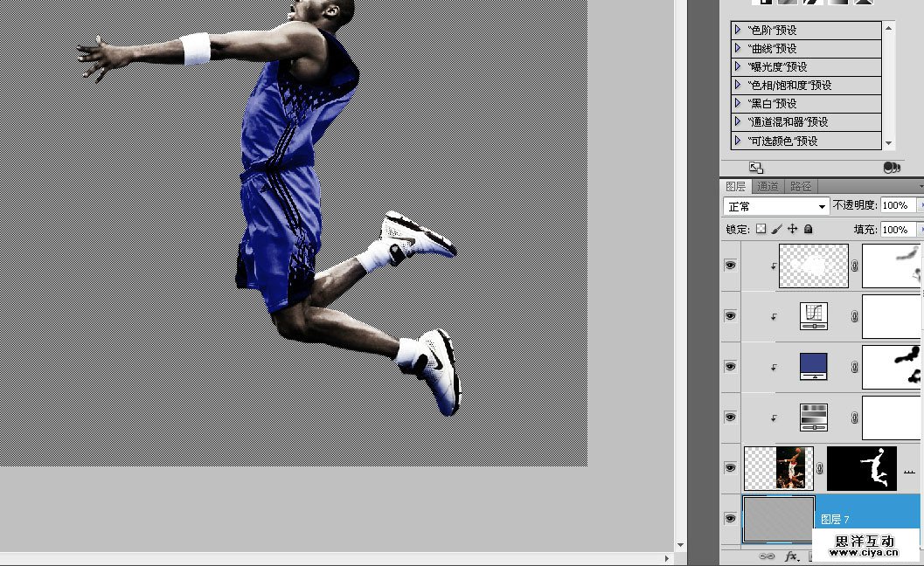
Task: Click the link layers icon below the panel
Action: [x=766, y=556]
